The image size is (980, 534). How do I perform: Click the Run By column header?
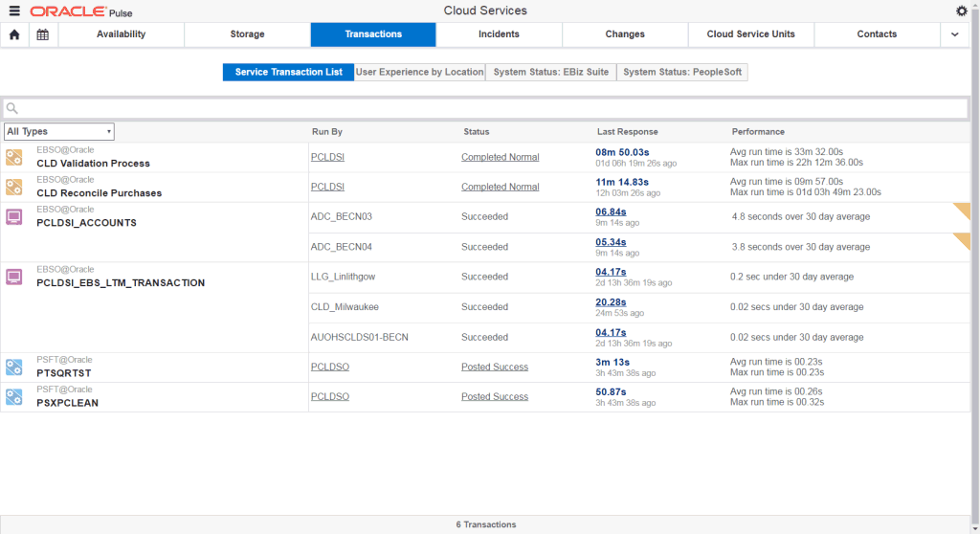click(327, 132)
